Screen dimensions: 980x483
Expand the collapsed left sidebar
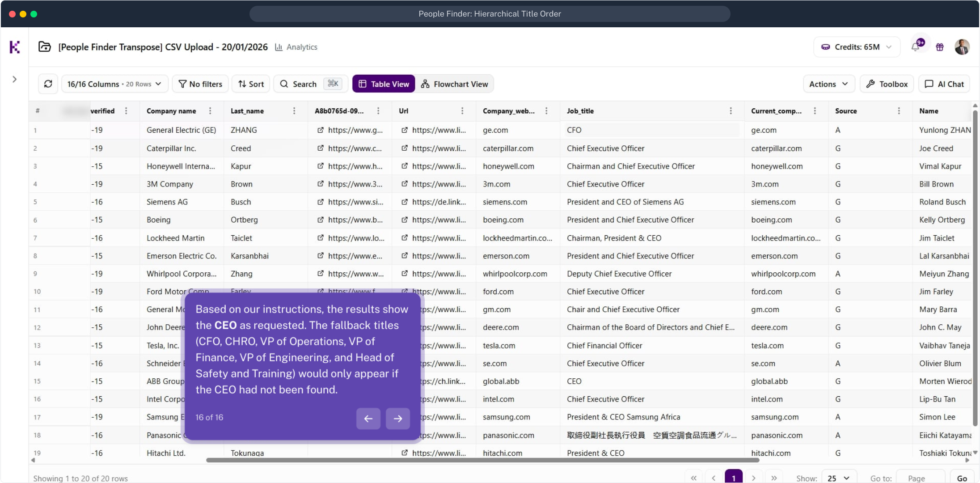(15, 79)
